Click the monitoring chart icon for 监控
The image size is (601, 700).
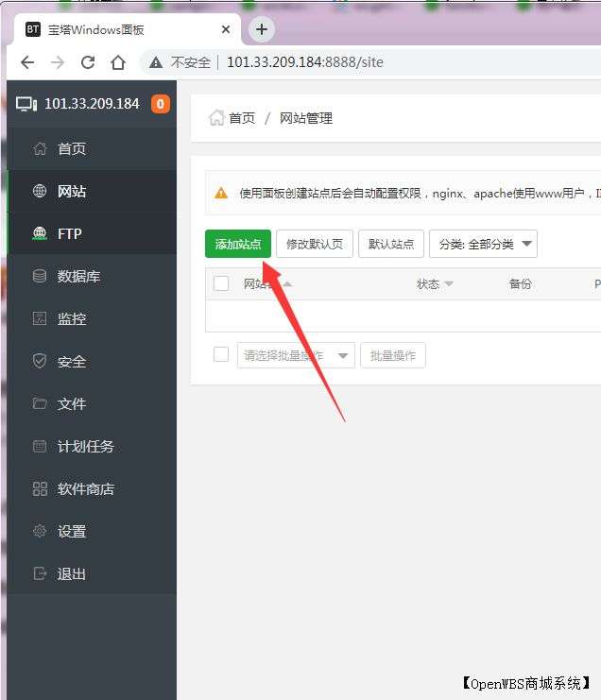click(x=40, y=319)
